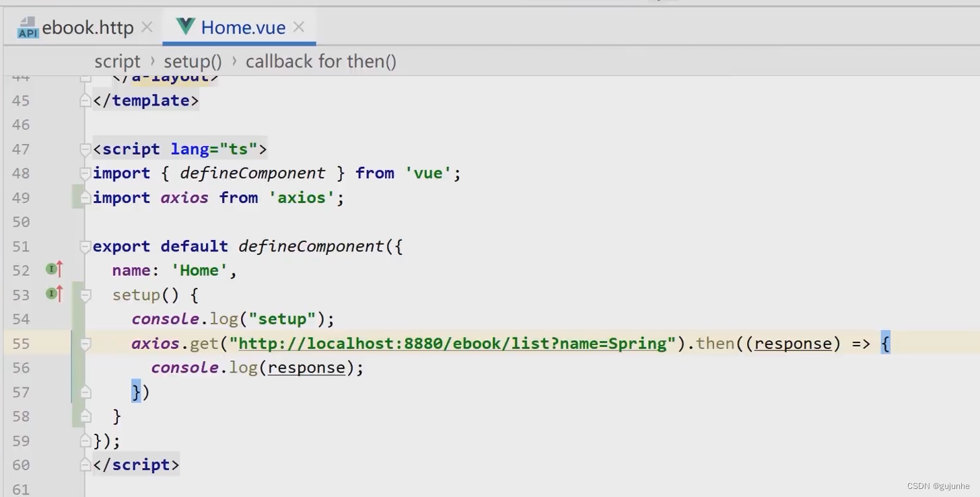Click the gutter marker icon on line 52
The height and width of the screenshot is (497, 980).
click(x=54, y=270)
